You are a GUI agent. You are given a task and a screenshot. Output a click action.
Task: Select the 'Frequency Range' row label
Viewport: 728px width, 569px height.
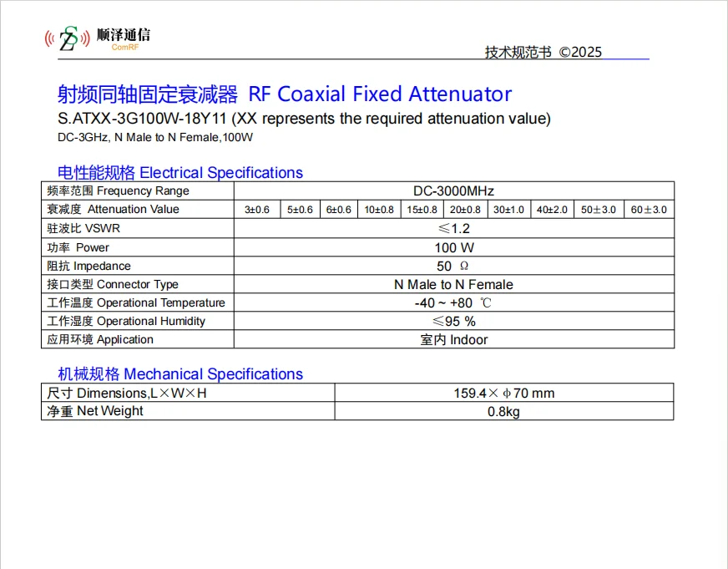(x=118, y=191)
